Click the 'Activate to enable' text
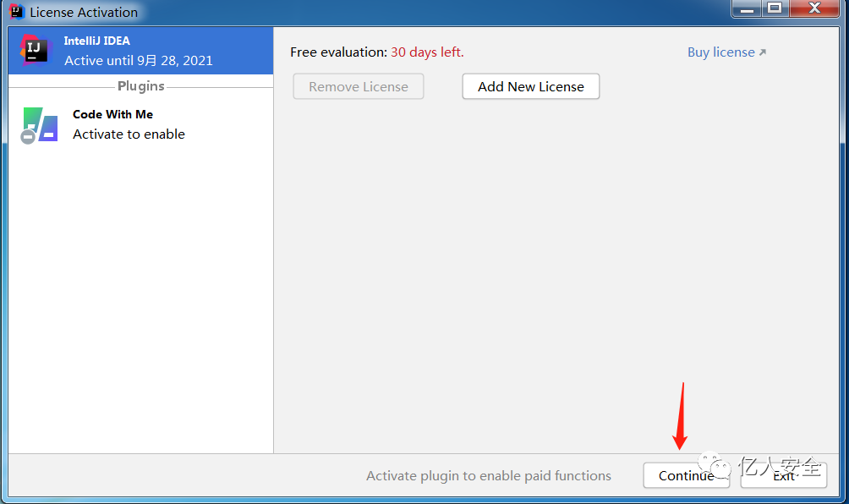The height and width of the screenshot is (504, 849). coord(129,134)
